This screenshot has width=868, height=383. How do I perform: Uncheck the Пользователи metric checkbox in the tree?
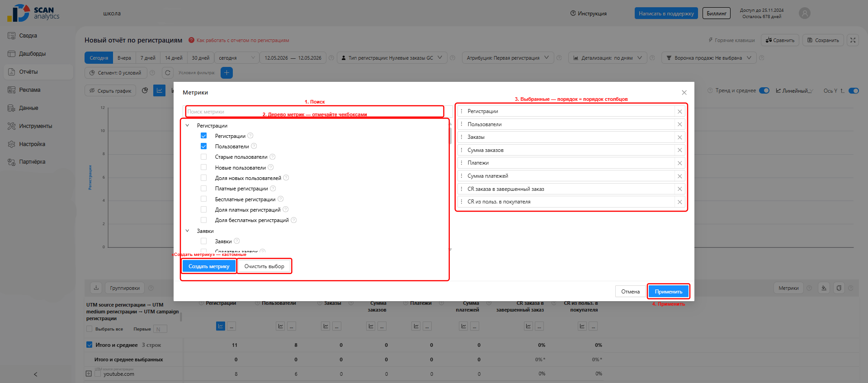[204, 146]
